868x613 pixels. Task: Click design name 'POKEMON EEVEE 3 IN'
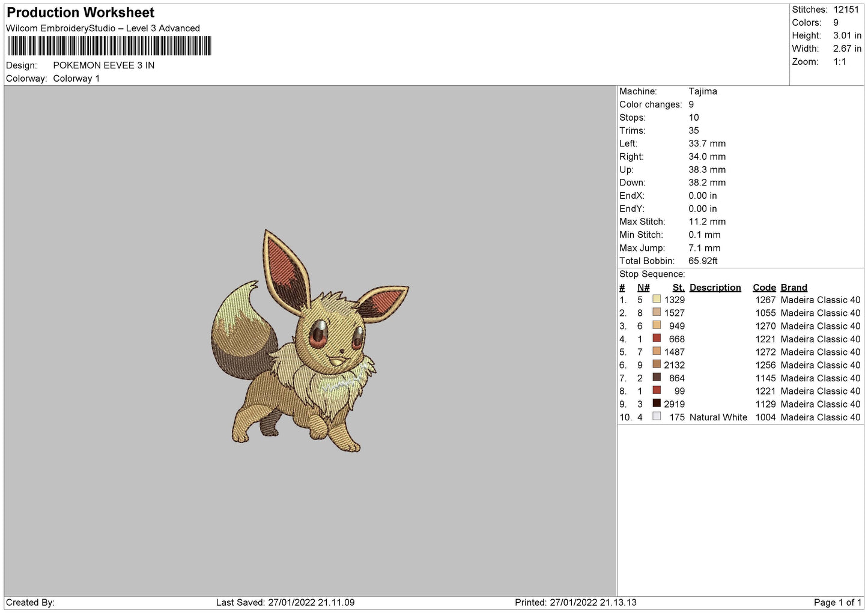pyautogui.click(x=104, y=65)
